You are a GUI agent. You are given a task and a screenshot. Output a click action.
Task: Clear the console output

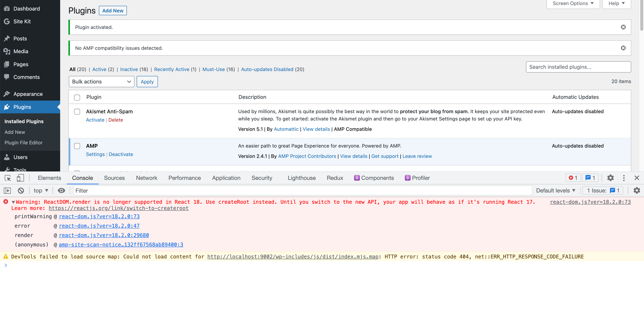pyautogui.click(x=21, y=190)
